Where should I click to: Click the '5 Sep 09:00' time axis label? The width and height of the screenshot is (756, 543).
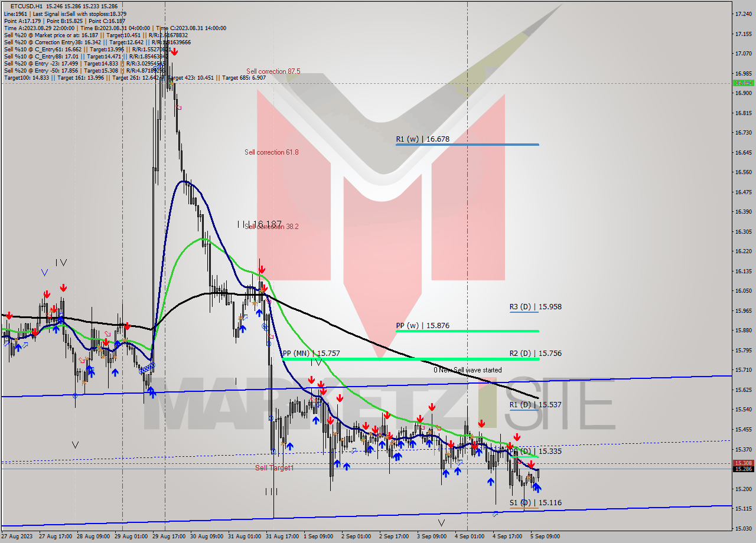545,537
